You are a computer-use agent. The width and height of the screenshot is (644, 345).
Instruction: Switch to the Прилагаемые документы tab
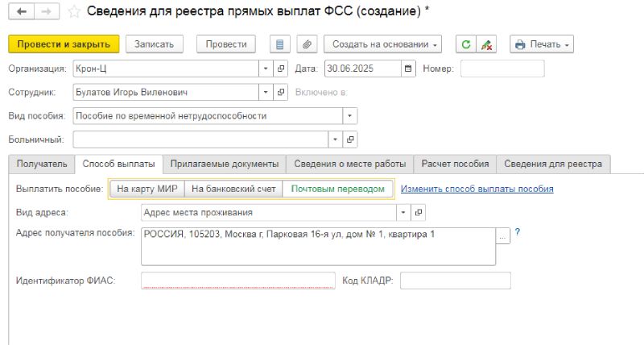(224, 164)
